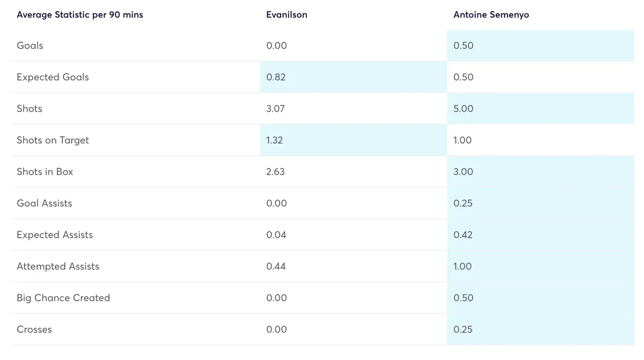The image size is (644, 360).
Task: Click the Big Chance Created row label
Action: (63, 298)
